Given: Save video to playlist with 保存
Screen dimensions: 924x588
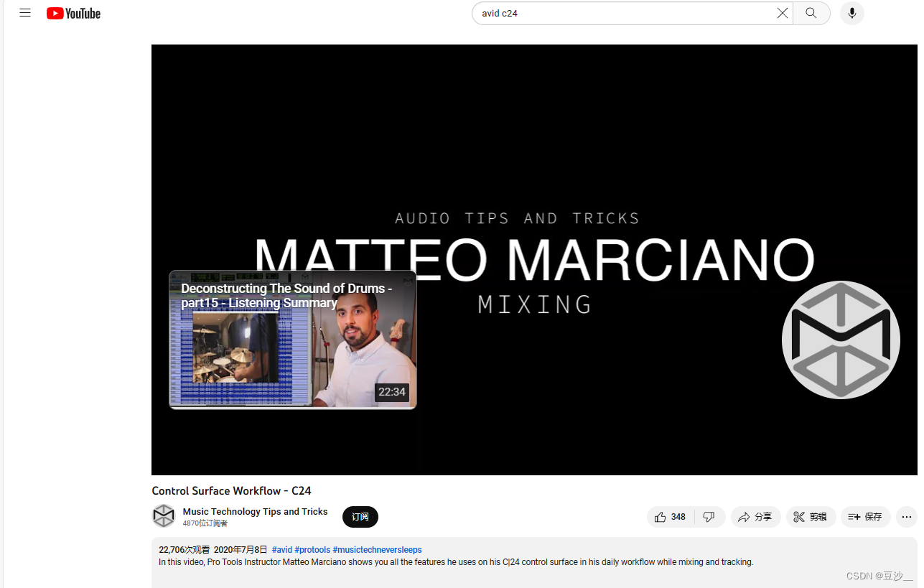Looking at the screenshot, I should (x=866, y=517).
